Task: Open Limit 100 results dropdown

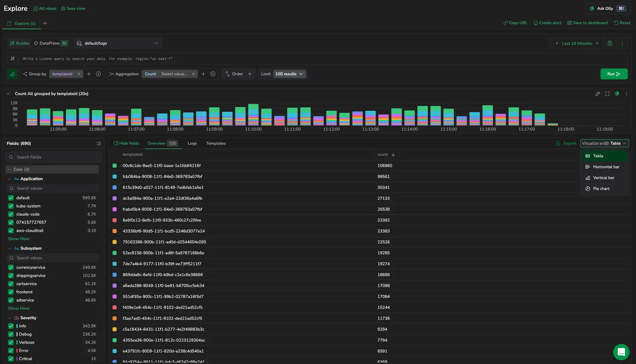Action: [289, 74]
